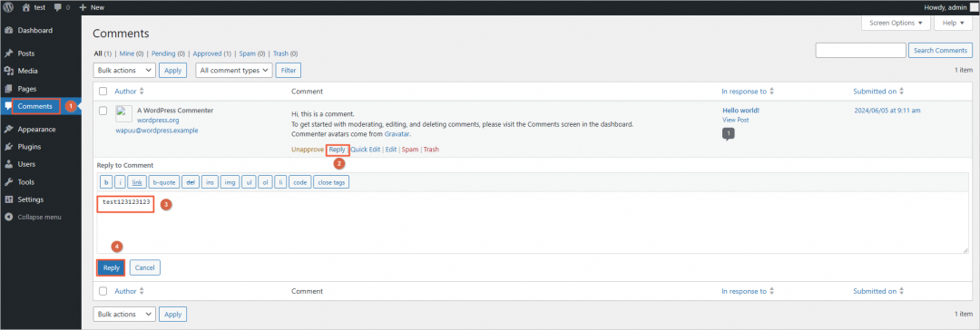Image resolution: width=980 pixels, height=330 pixels.
Task: Click the red Trash row action
Action: click(x=431, y=150)
